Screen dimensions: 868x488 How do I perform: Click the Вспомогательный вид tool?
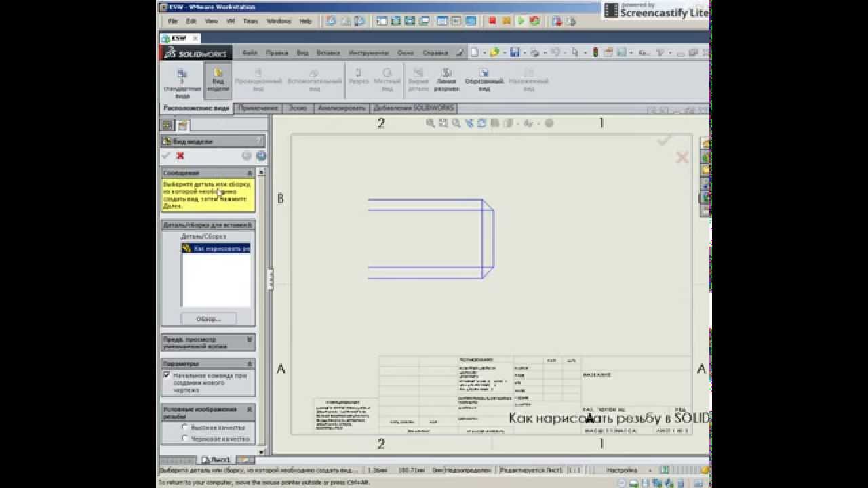314,80
